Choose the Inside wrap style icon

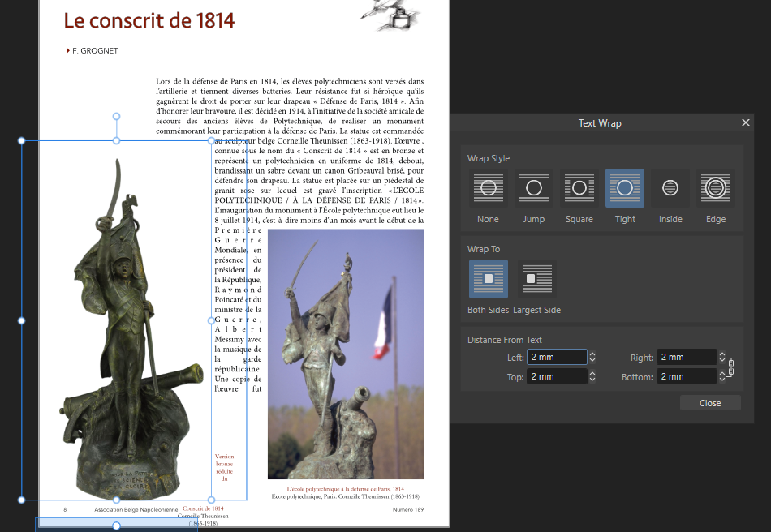(x=670, y=188)
